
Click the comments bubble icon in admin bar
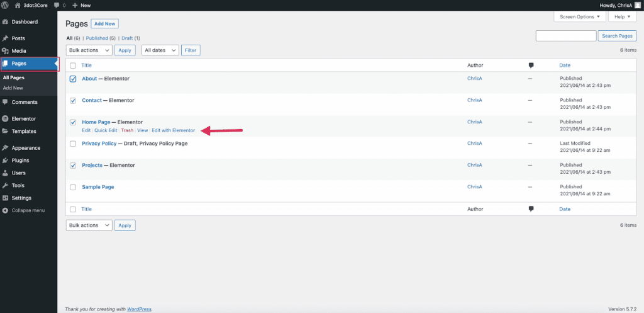[56, 5]
